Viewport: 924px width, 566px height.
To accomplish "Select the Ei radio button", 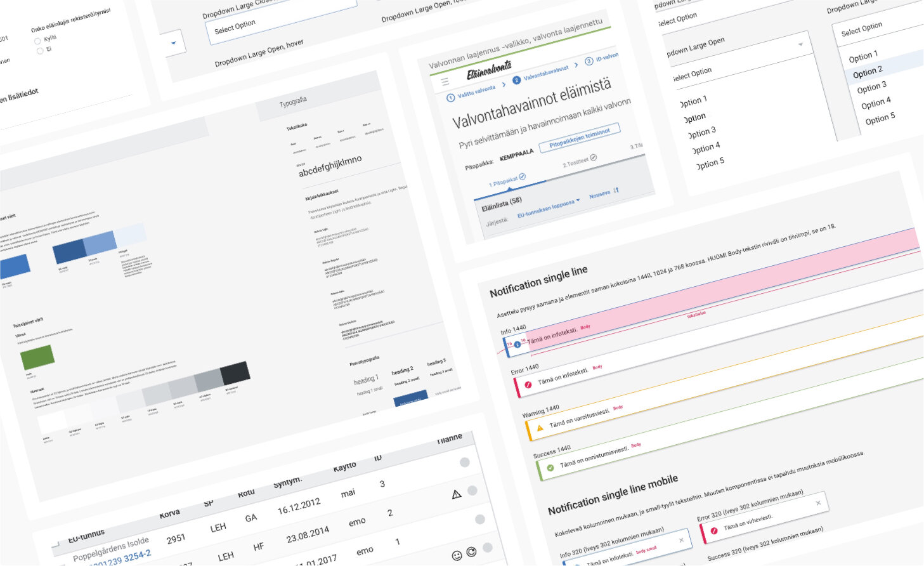I will tap(41, 51).
